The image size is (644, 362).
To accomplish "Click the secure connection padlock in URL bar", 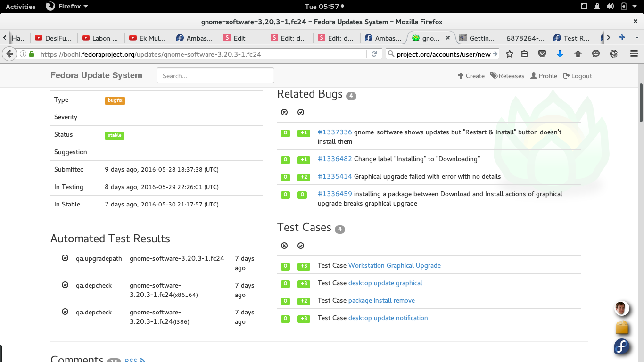I will click(32, 54).
